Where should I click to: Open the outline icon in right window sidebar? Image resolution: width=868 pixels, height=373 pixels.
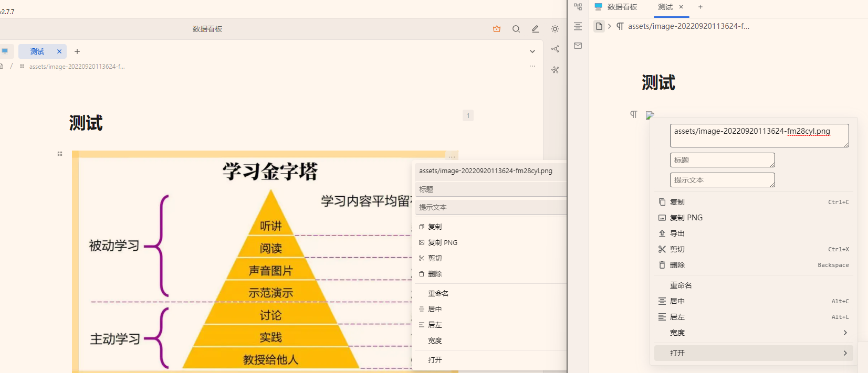(578, 26)
